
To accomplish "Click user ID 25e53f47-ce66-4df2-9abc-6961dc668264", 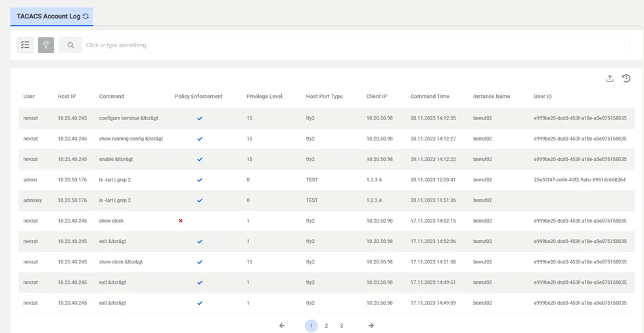I will coord(580,180).
